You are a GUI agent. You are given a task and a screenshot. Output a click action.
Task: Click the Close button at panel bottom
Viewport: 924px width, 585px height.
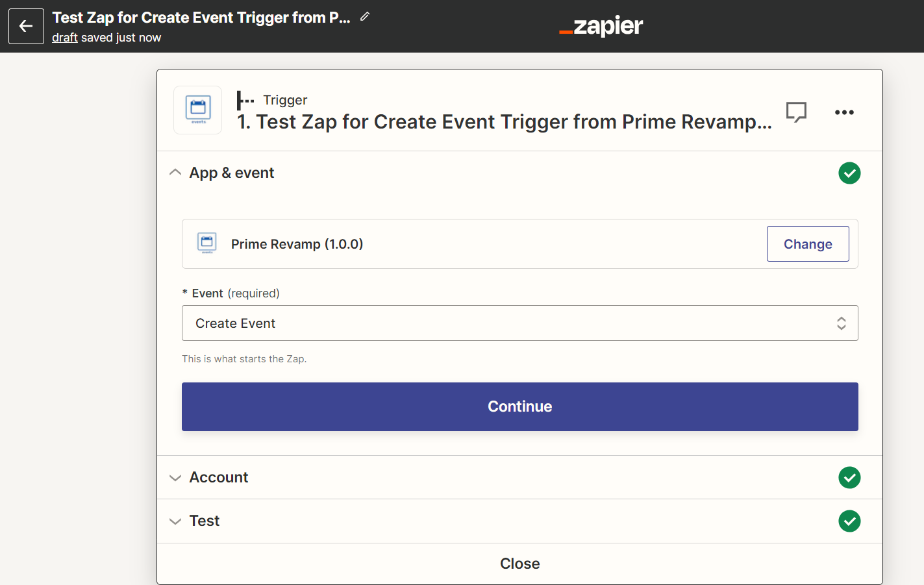(x=519, y=564)
